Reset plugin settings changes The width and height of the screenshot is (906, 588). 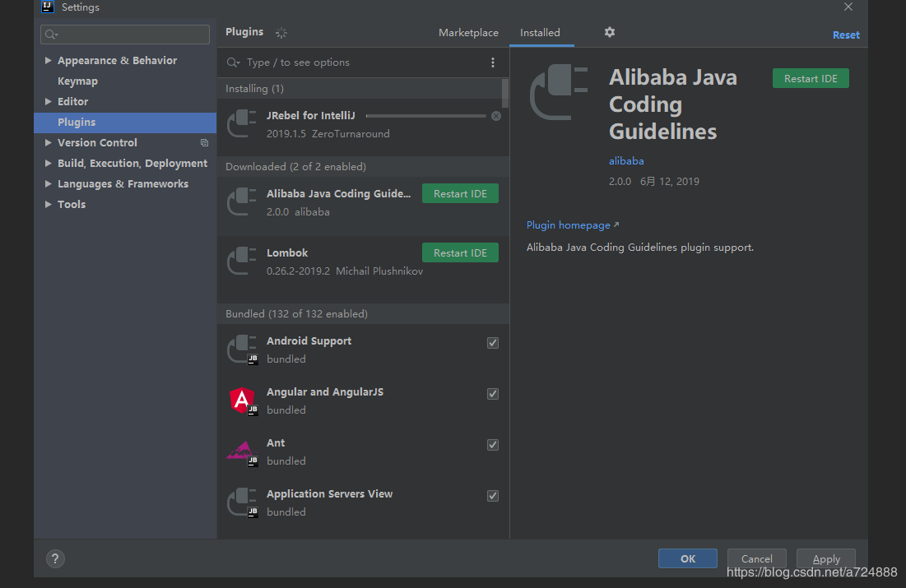point(846,35)
